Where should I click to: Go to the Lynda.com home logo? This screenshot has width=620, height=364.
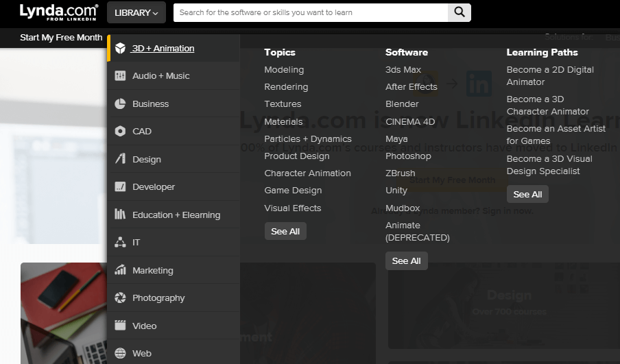(x=58, y=12)
